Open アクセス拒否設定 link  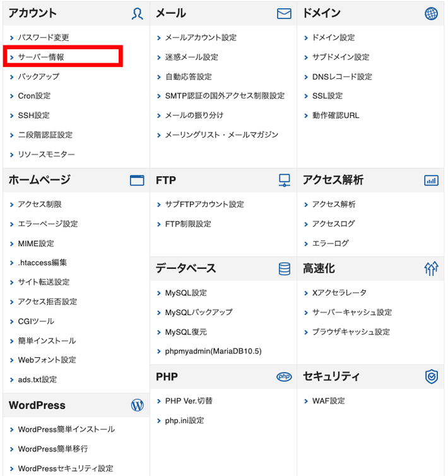click(47, 302)
